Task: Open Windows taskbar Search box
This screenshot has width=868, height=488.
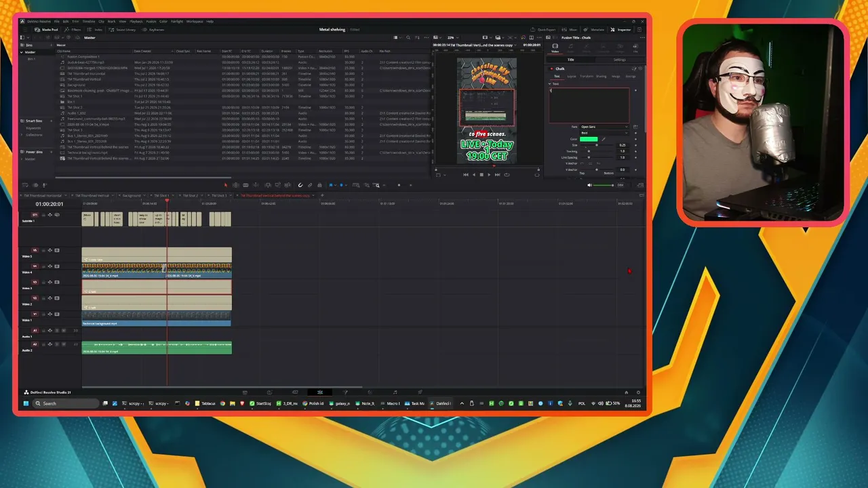Action: [65, 403]
